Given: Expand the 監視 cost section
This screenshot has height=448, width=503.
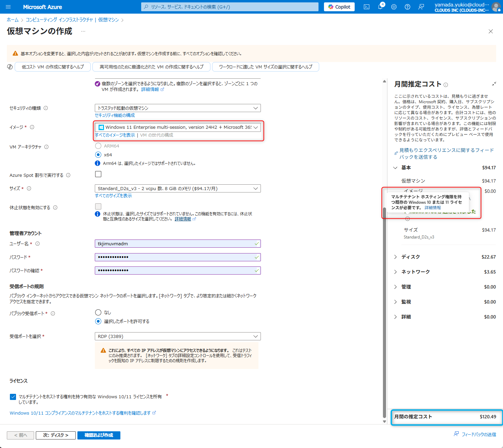Looking at the screenshot, I should (396, 302).
